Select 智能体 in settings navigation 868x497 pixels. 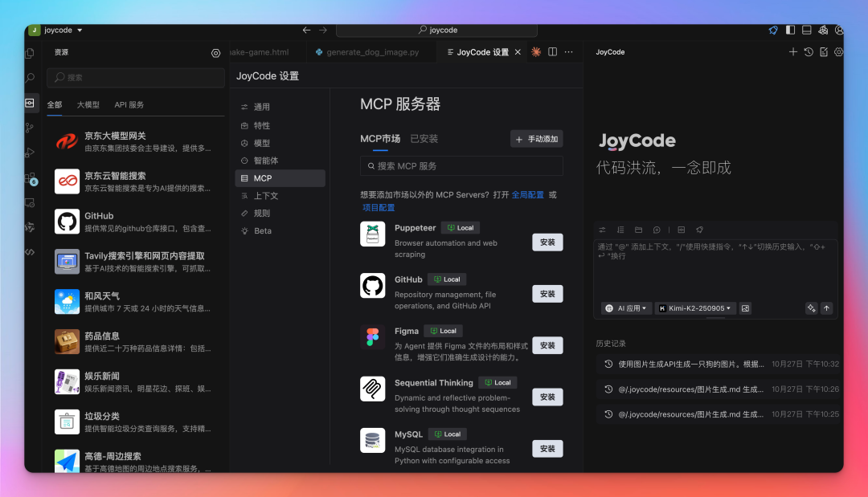pyautogui.click(x=280, y=161)
